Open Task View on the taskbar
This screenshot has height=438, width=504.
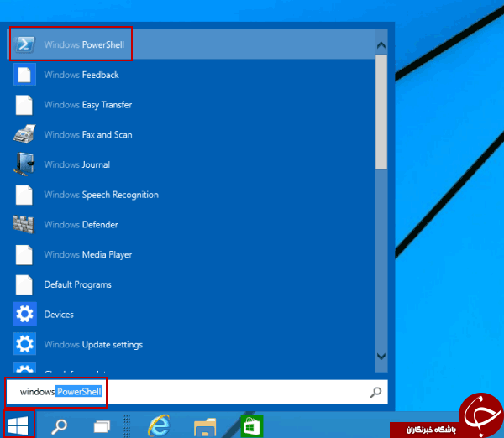click(x=102, y=426)
